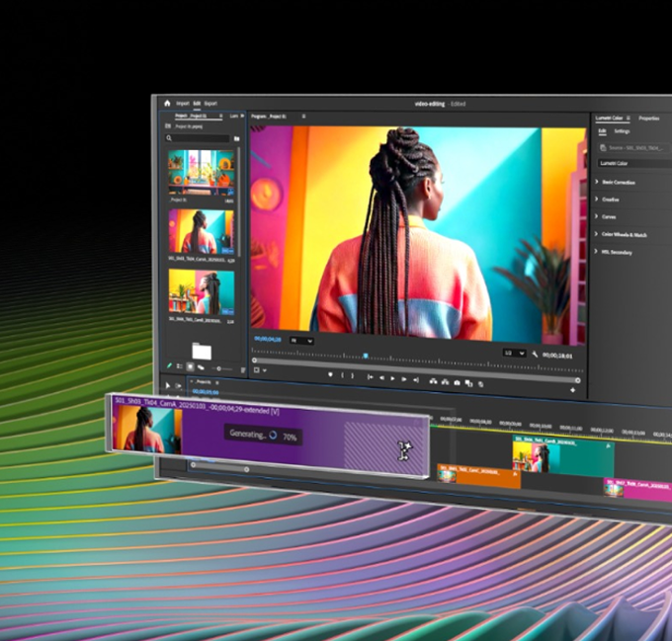This screenshot has width=672, height=641.
Task: Create new search bin from query icon
Action: click(236, 138)
